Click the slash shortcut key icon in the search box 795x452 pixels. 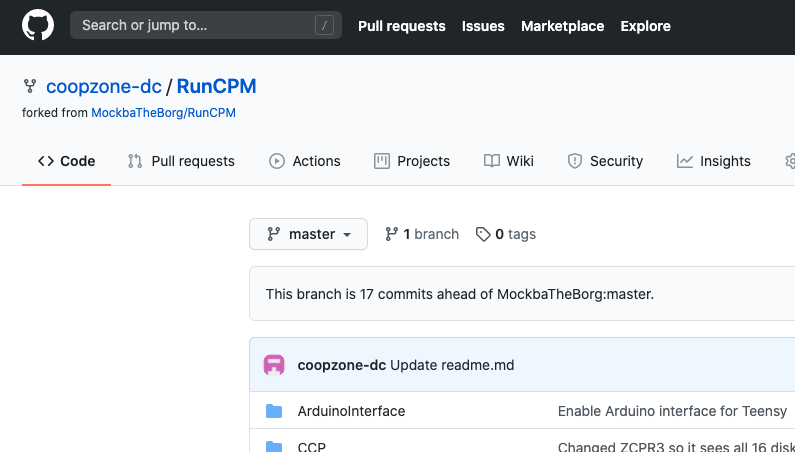click(324, 25)
